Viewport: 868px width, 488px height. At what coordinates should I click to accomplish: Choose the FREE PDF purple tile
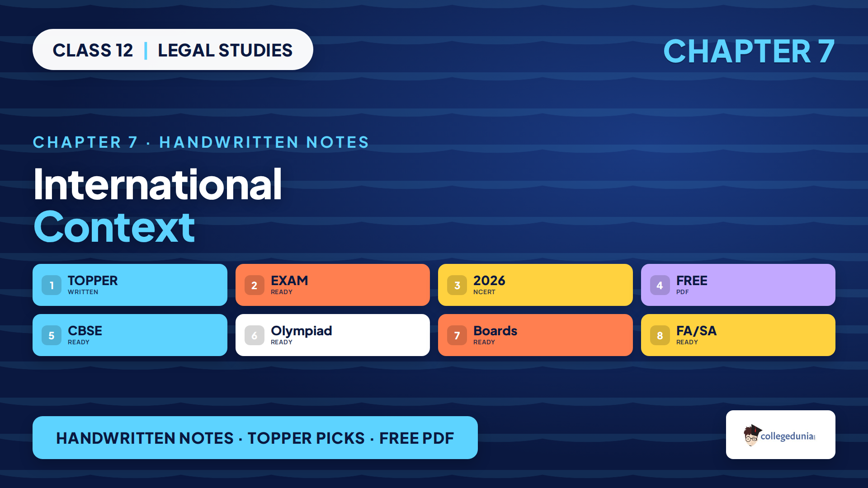(x=738, y=285)
